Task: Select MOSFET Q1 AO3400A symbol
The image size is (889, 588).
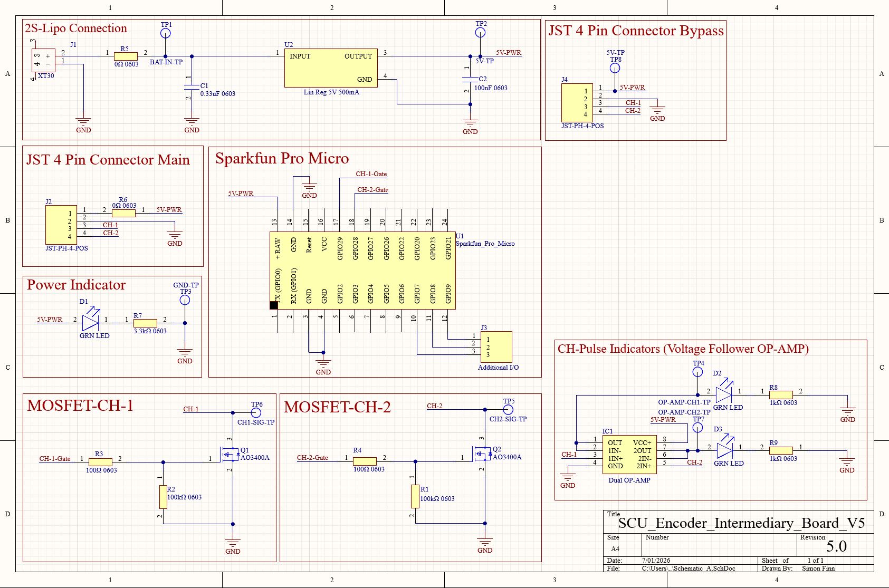Action: (230, 454)
